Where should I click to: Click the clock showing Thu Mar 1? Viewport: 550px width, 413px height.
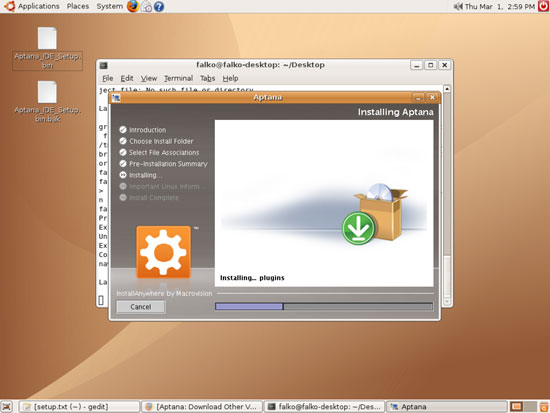(x=500, y=6)
